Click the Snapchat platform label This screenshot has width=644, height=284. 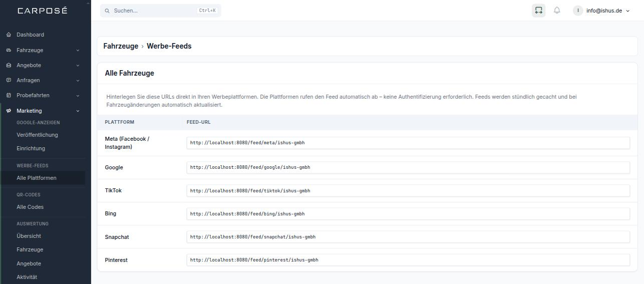(117, 237)
